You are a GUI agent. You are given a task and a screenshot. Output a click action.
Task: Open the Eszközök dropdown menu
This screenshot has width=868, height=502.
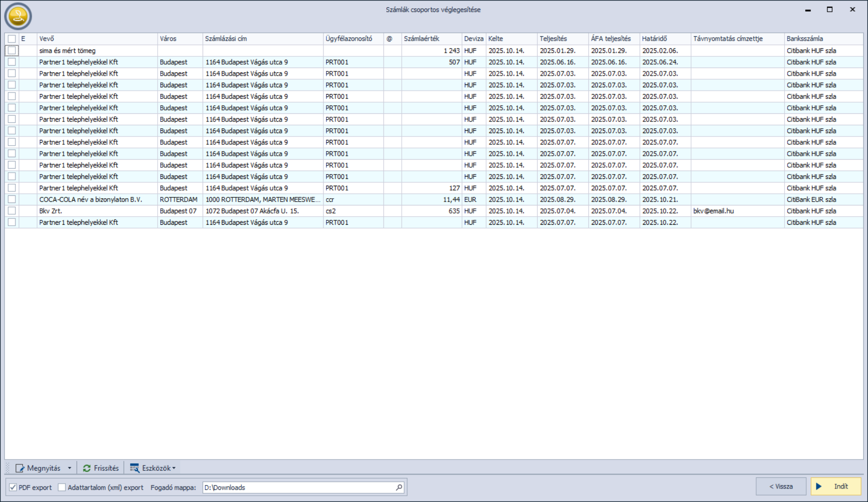pos(157,468)
